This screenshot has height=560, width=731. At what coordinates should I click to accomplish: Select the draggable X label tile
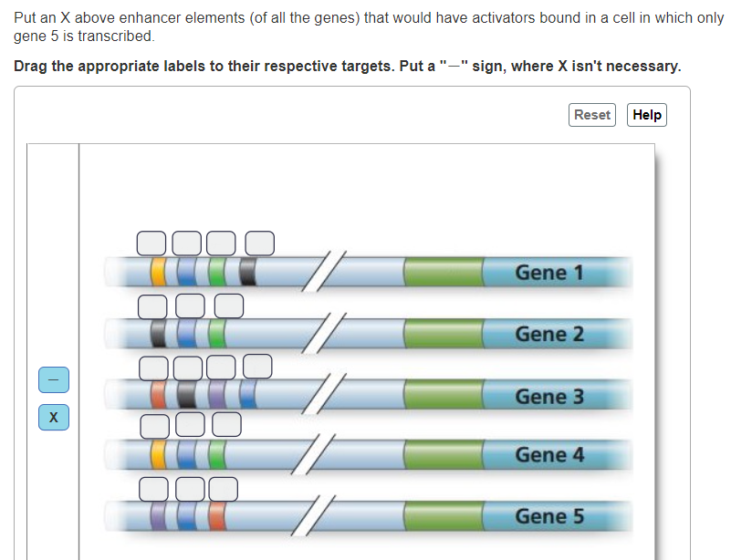click(x=53, y=417)
